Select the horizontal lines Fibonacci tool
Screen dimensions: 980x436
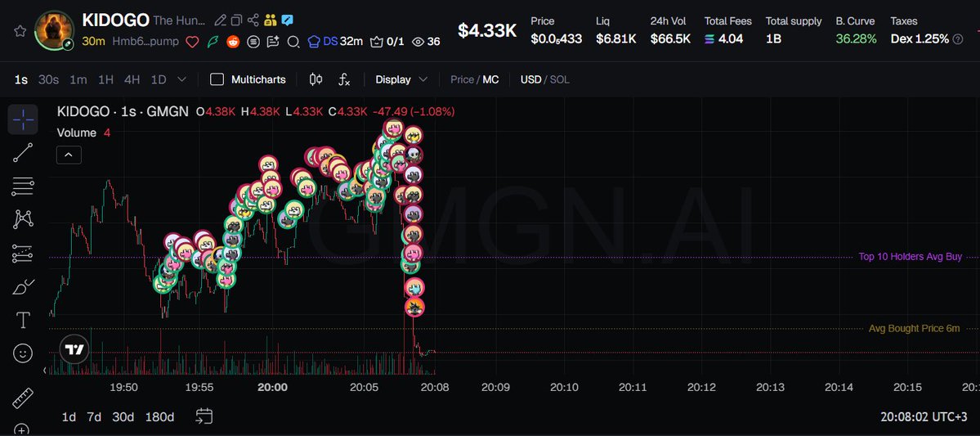pyautogui.click(x=23, y=186)
